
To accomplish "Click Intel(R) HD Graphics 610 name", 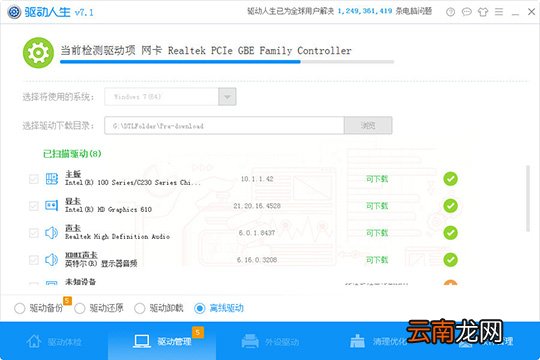I will (x=108, y=209).
